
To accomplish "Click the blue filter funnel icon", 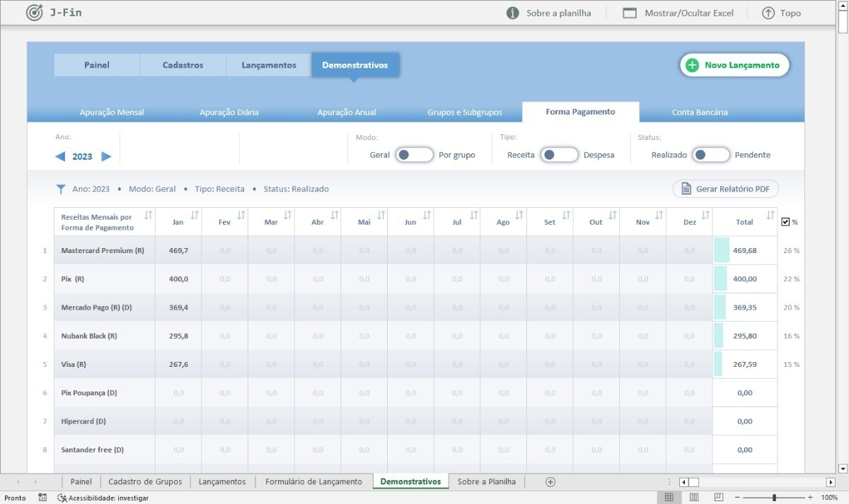I will [x=61, y=189].
